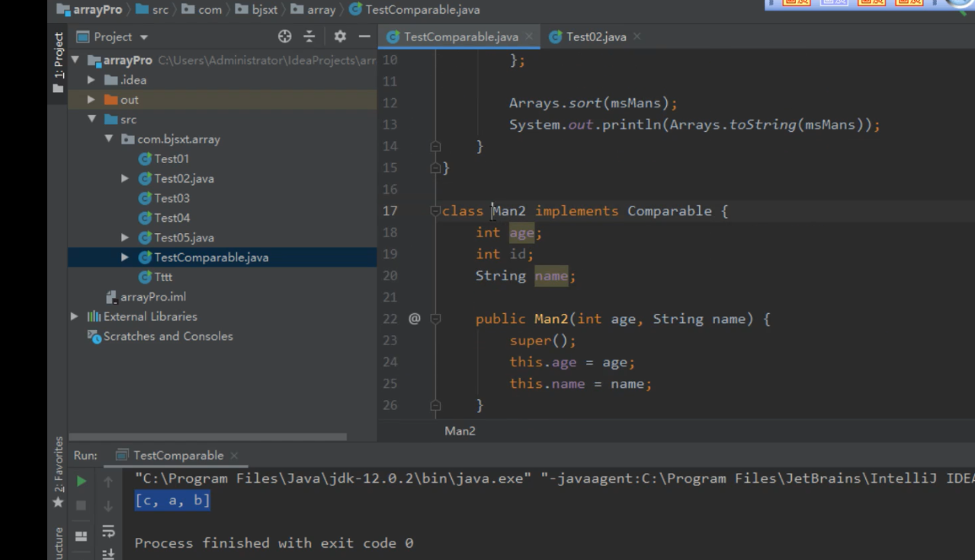975x560 pixels.
Task: Select Scratches and Consoles
Action: click(x=168, y=336)
